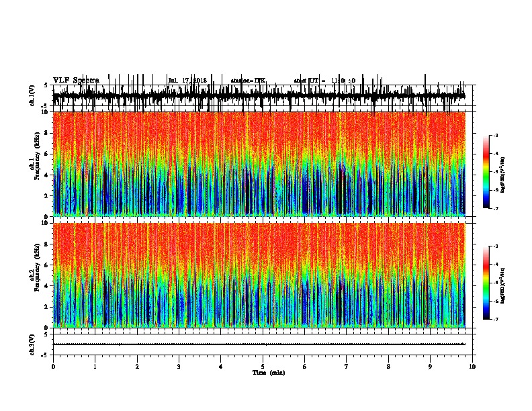Click the "VLF Spectra" plot title

coord(76,81)
